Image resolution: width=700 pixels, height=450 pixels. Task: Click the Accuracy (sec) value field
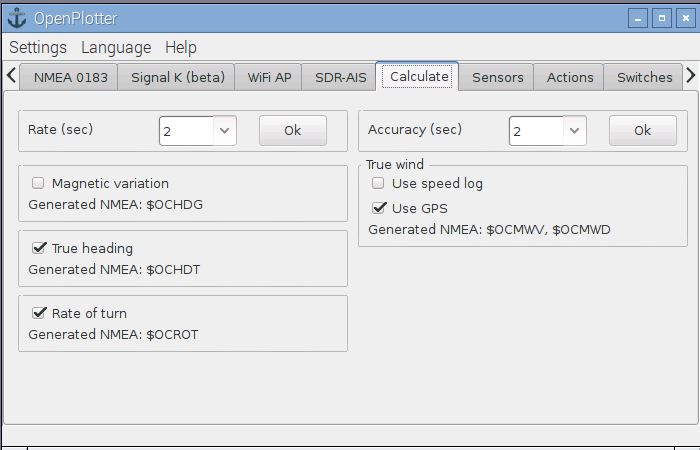click(537, 131)
